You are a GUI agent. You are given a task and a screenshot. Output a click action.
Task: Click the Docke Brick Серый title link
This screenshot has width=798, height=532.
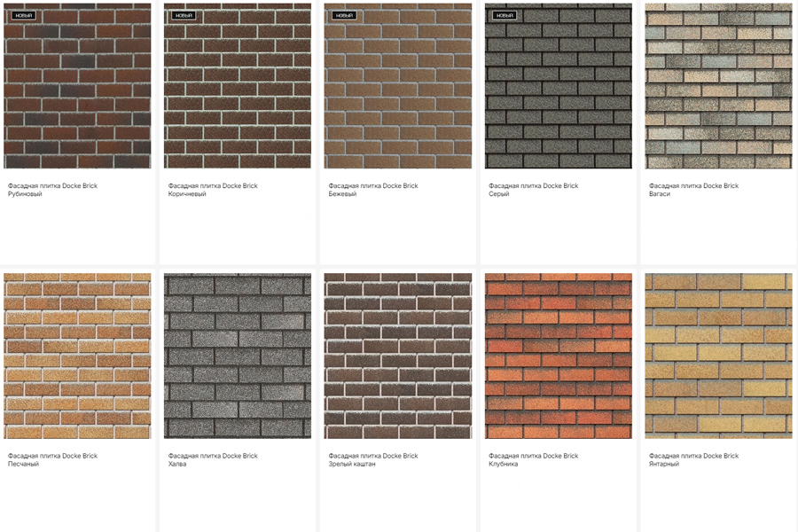(534, 190)
